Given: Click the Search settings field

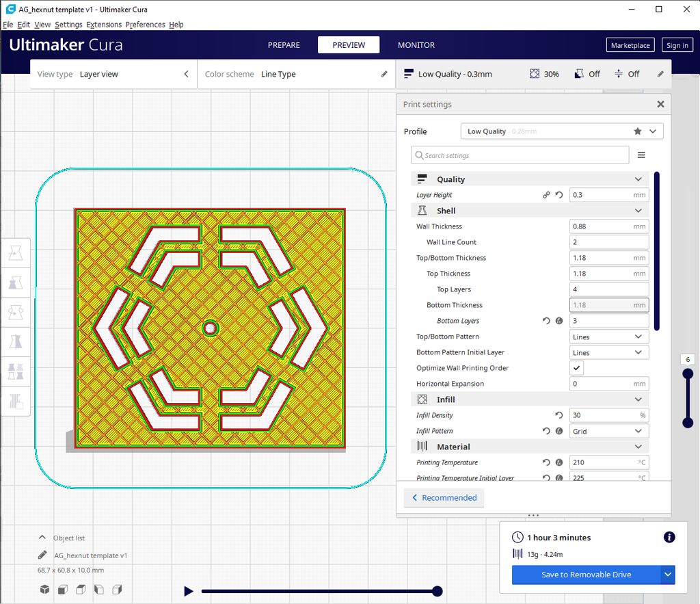Looking at the screenshot, I should pyautogui.click(x=520, y=155).
